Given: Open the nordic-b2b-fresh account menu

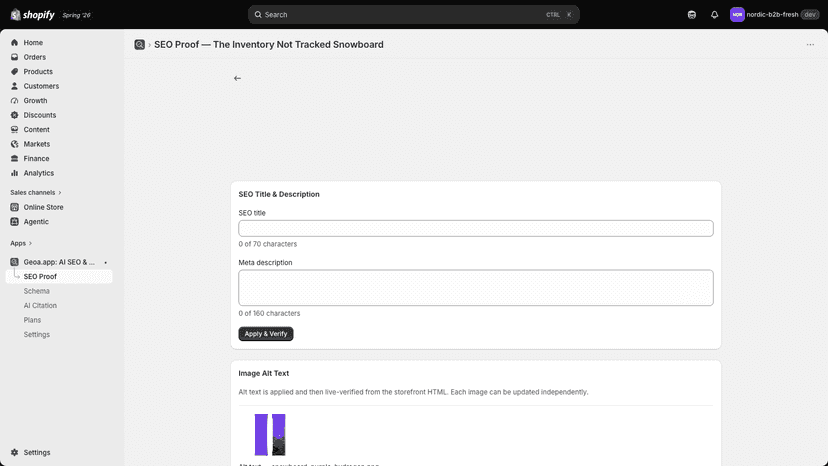Looking at the screenshot, I should click(774, 15).
